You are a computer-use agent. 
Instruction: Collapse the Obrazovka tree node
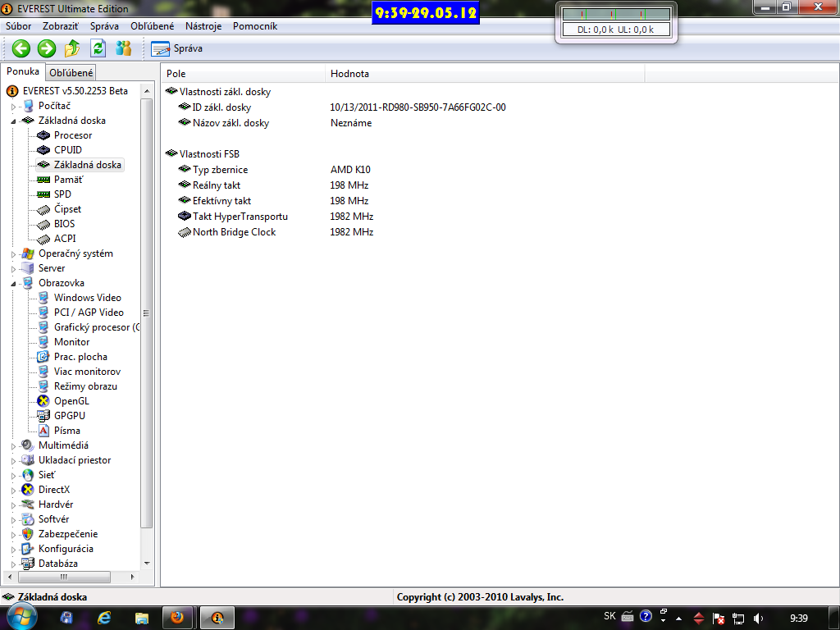pos(13,283)
